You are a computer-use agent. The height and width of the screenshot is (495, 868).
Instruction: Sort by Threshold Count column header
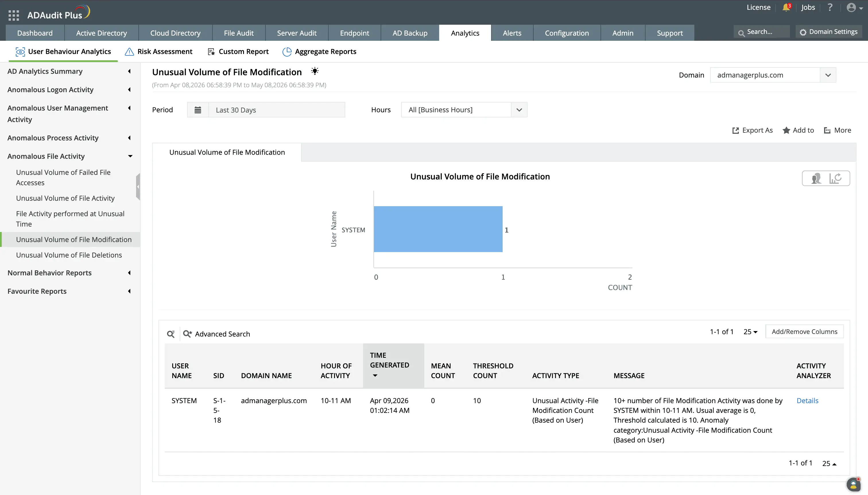[x=493, y=371]
